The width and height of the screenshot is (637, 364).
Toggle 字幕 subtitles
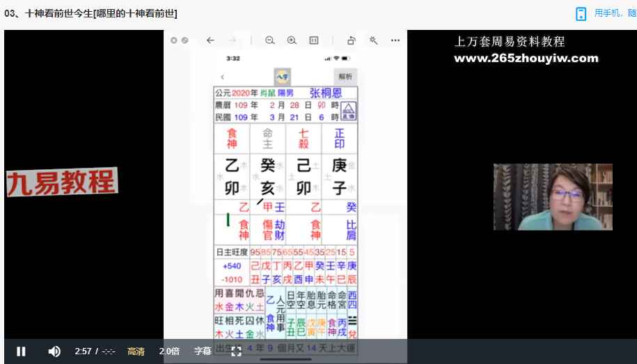(203, 351)
